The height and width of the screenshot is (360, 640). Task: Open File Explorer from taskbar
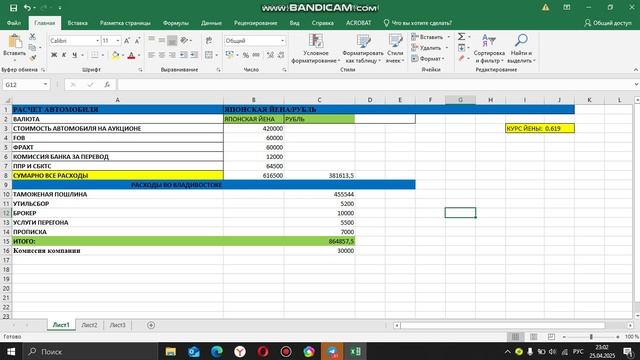pos(171,351)
